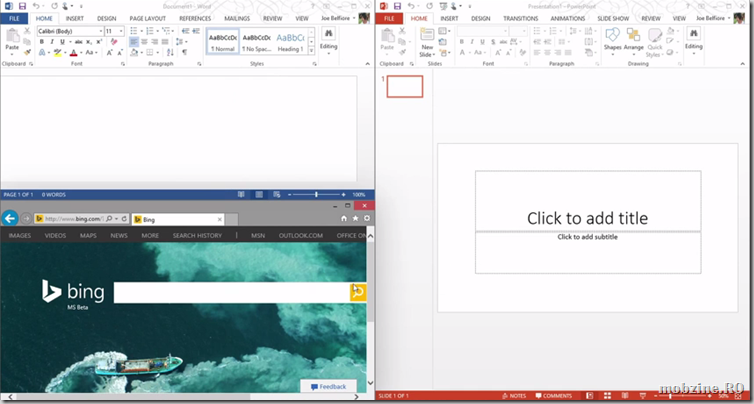754x404 pixels.
Task: Click the Word zoom slider handle
Action: 317,194
